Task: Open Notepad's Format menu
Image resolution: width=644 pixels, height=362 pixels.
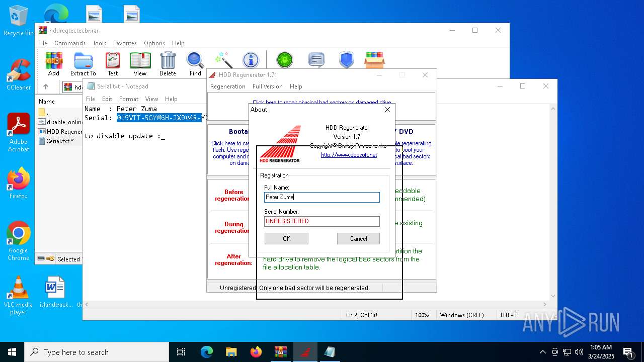Action: click(129, 99)
